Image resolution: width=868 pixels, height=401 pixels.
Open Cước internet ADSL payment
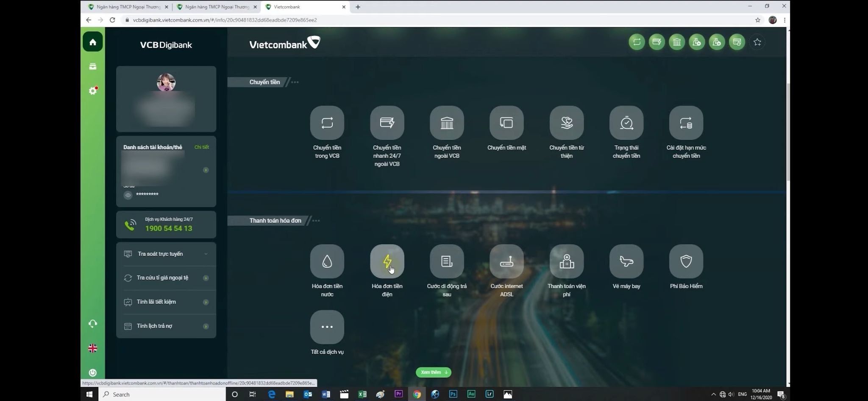point(506,261)
